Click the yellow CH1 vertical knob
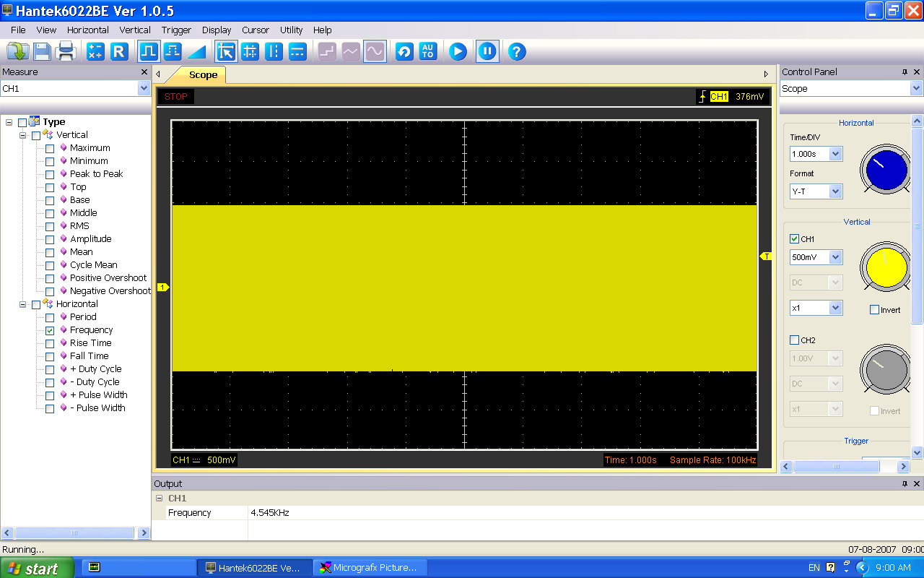Viewport: 924px width, 578px height. coord(886,268)
